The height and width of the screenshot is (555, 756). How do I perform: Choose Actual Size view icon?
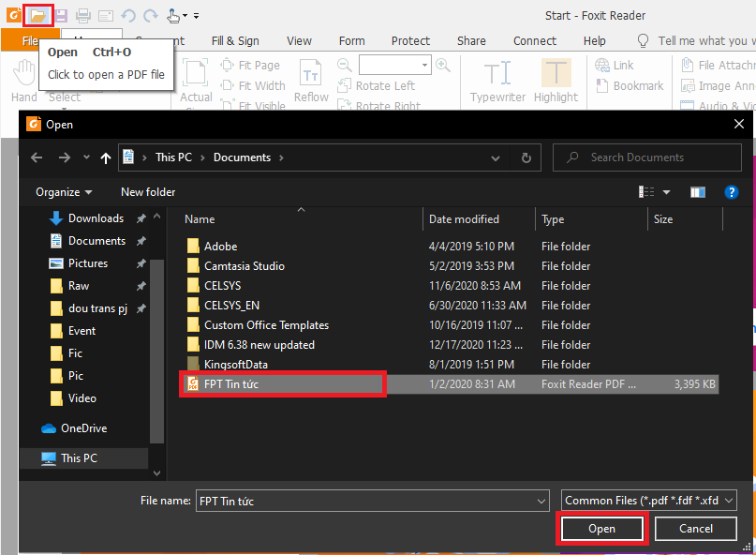[x=196, y=81]
